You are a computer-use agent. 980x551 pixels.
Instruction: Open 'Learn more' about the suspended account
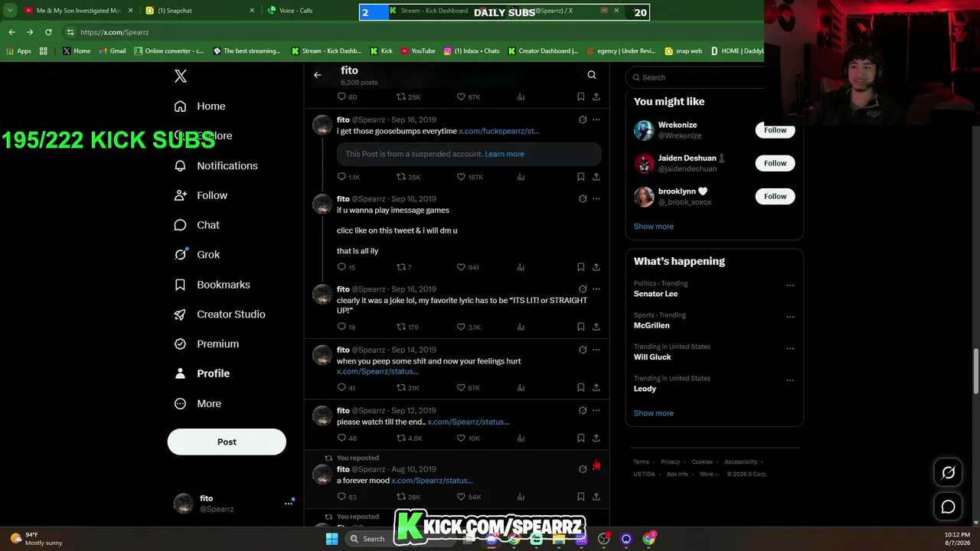pyautogui.click(x=505, y=154)
